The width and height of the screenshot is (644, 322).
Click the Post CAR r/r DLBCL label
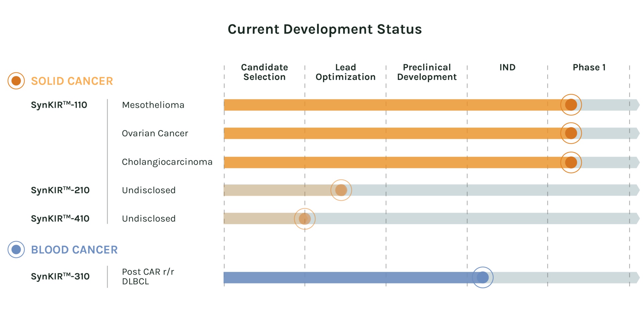click(x=148, y=276)
